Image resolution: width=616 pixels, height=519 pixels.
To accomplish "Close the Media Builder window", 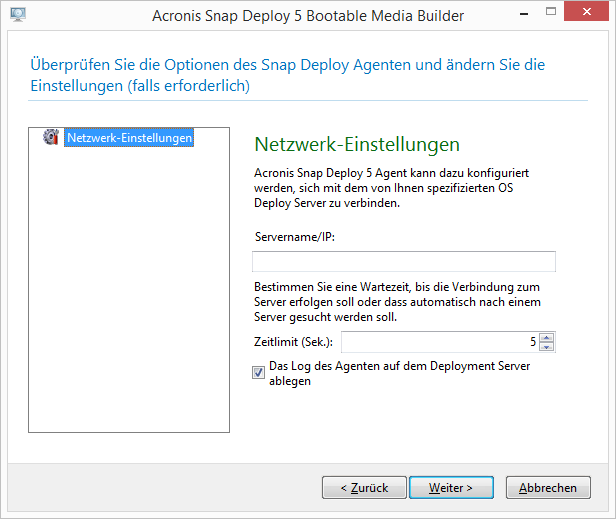I will point(586,11).
